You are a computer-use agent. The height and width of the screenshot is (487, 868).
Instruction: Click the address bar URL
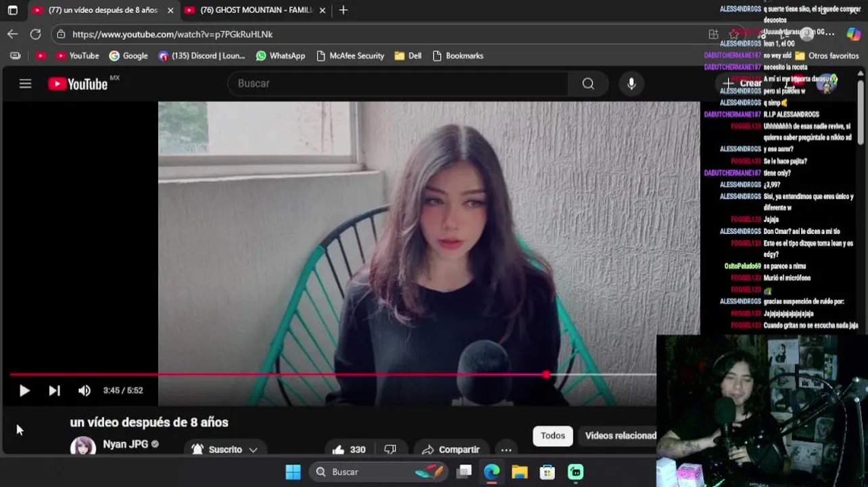172,34
